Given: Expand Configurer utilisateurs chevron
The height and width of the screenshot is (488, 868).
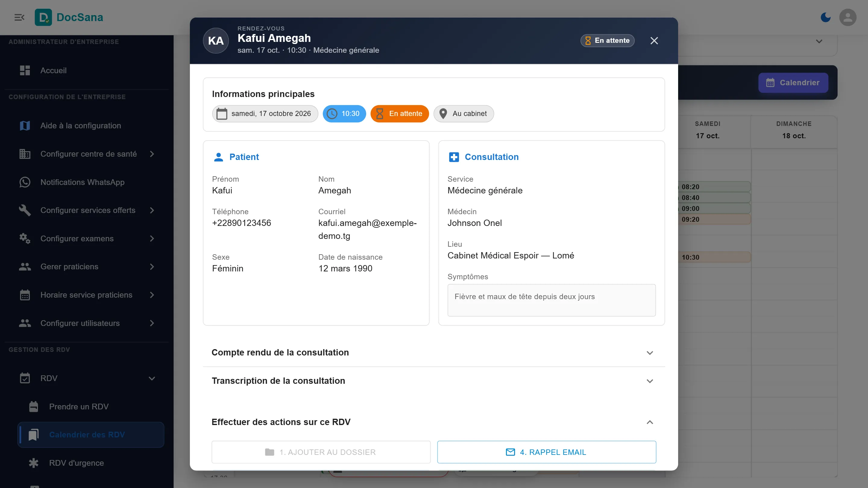Looking at the screenshot, I should 152,323.
